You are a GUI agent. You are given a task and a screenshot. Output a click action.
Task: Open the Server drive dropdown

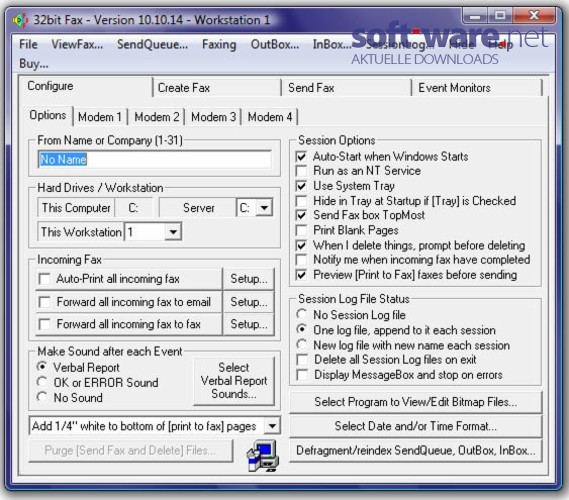[265, 208]
